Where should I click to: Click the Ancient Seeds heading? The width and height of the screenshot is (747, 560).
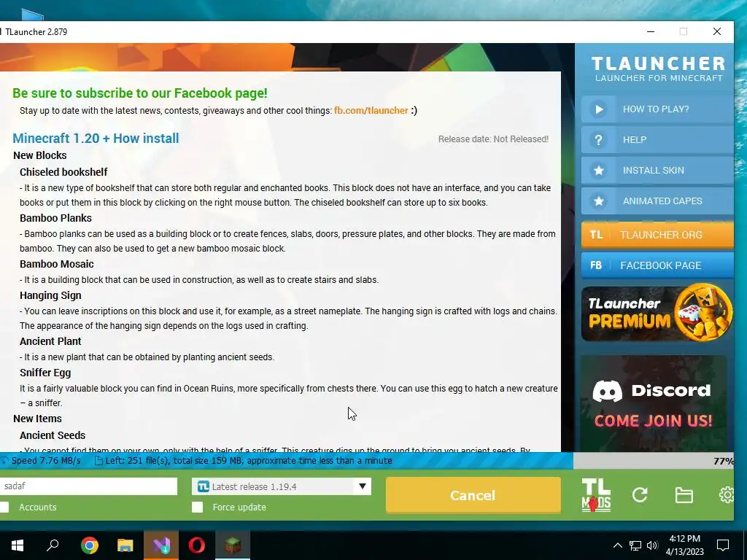53,435
